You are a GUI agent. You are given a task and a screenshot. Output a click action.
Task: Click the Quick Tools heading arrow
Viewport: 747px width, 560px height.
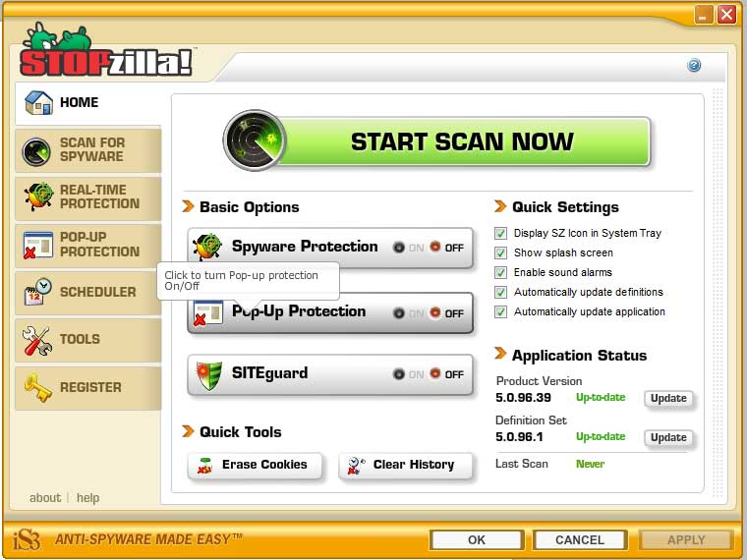pos(188,431)
